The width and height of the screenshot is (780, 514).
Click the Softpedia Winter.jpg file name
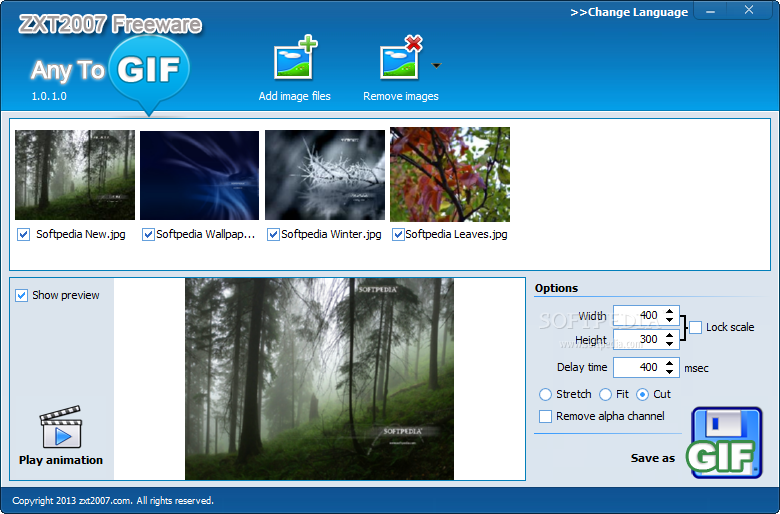pos(331,234)
